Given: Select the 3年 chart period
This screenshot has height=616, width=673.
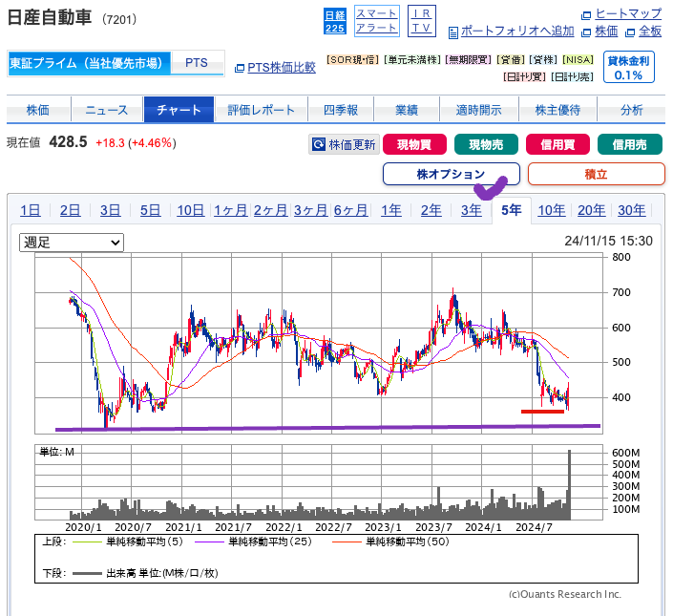Looking at the screenshot, I should click(x=472, y=210).
